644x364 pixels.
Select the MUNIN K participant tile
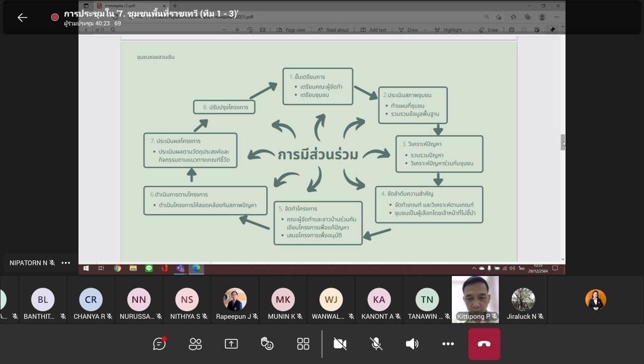(283, 300)
